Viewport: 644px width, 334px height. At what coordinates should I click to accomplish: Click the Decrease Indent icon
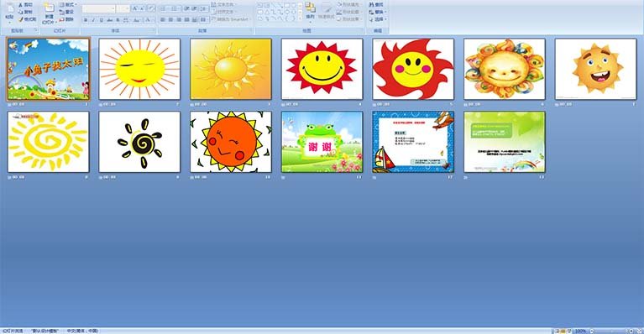(186, 8)
